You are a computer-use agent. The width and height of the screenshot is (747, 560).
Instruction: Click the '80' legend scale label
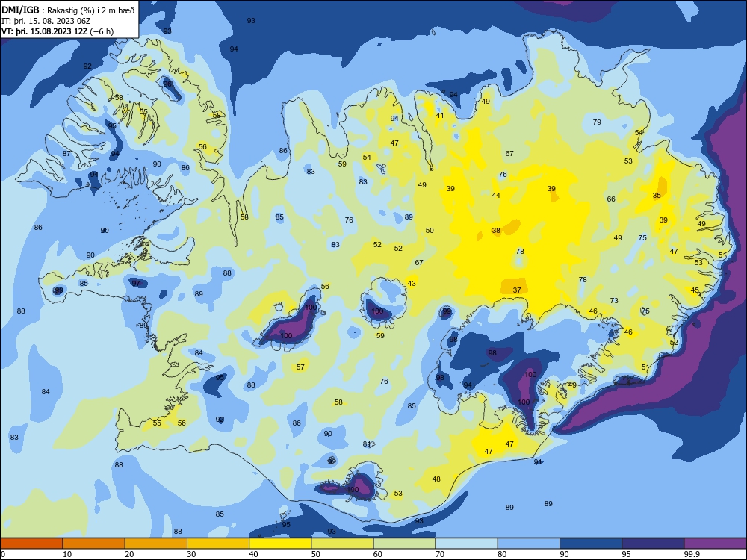[502, 554]
